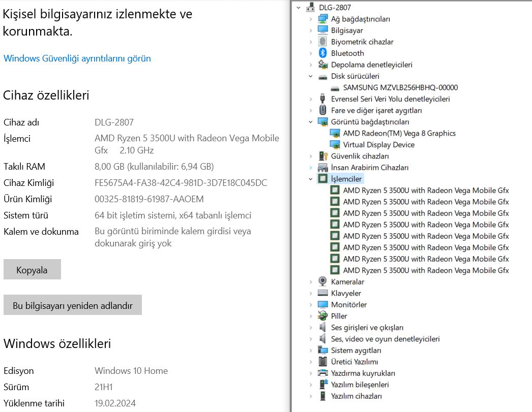
Task: Select the Monitörler tree label
Action: click(349, 305)
